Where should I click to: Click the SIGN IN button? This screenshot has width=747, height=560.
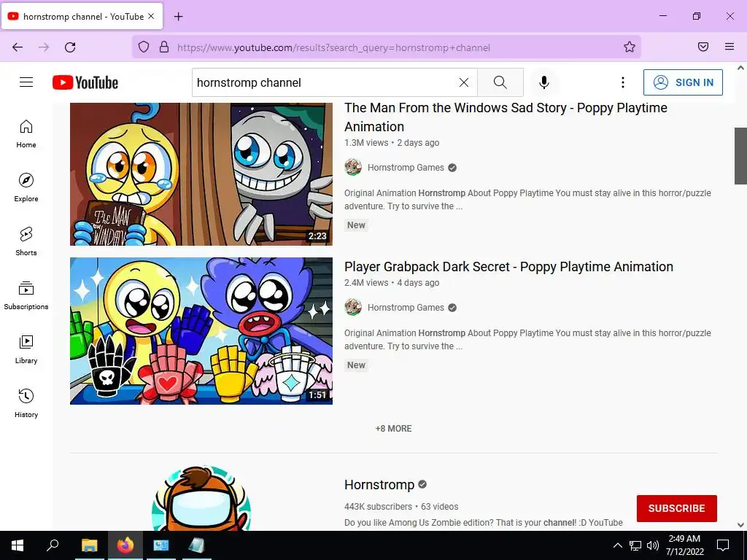pos(683,82)
